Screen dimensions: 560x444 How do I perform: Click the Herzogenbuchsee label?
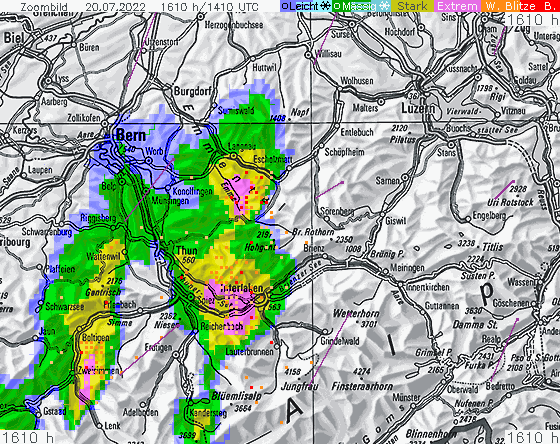(x=234, y=25)
